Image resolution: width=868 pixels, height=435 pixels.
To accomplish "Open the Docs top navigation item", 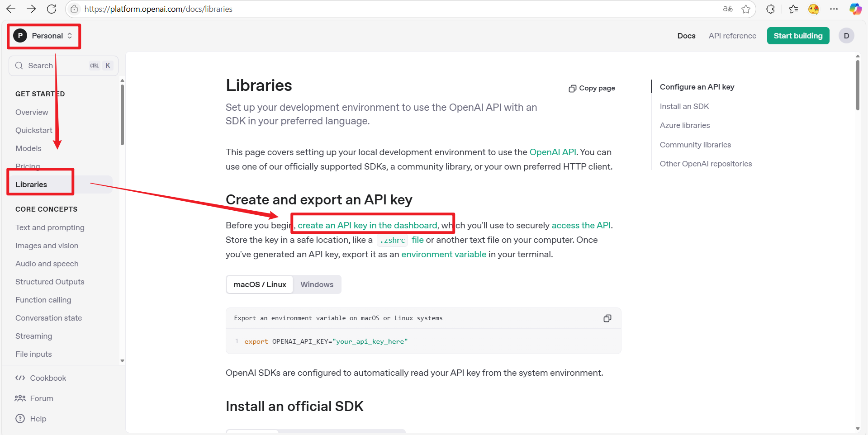I will click(x=686, y=36).
